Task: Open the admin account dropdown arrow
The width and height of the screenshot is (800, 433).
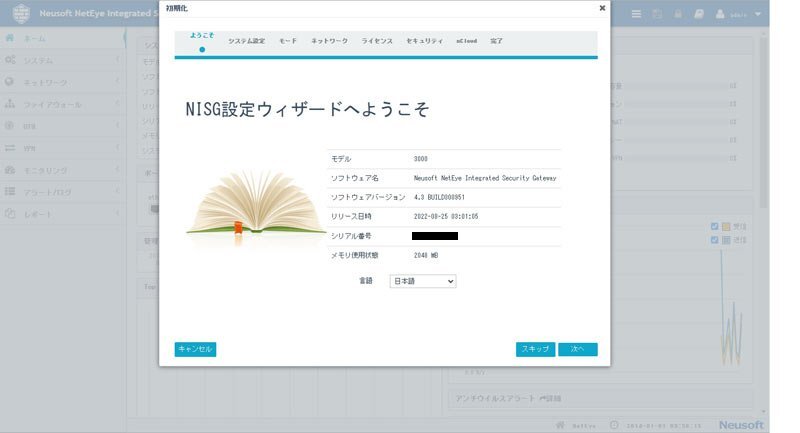Action: coord(758,15)
